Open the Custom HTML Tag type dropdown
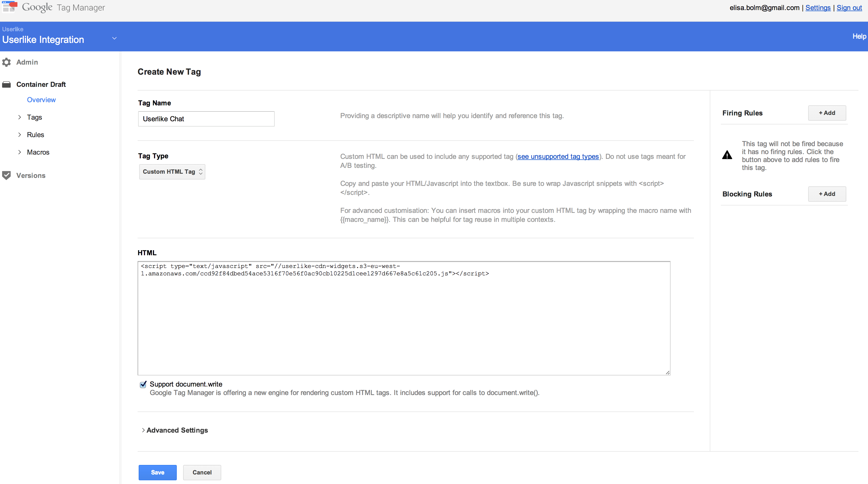The width and height of the screenshot is (868, 484). (x=172, y=172)
